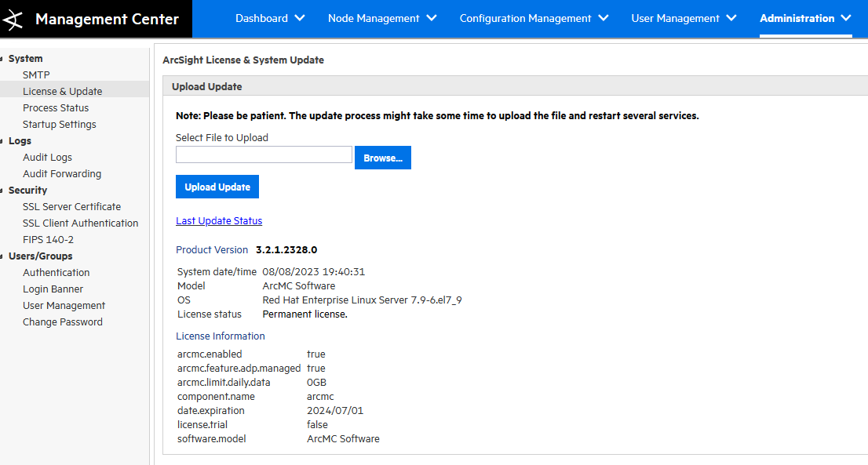
Task: Select SMTP in the sidebar
Action: (x=36, y=74)
